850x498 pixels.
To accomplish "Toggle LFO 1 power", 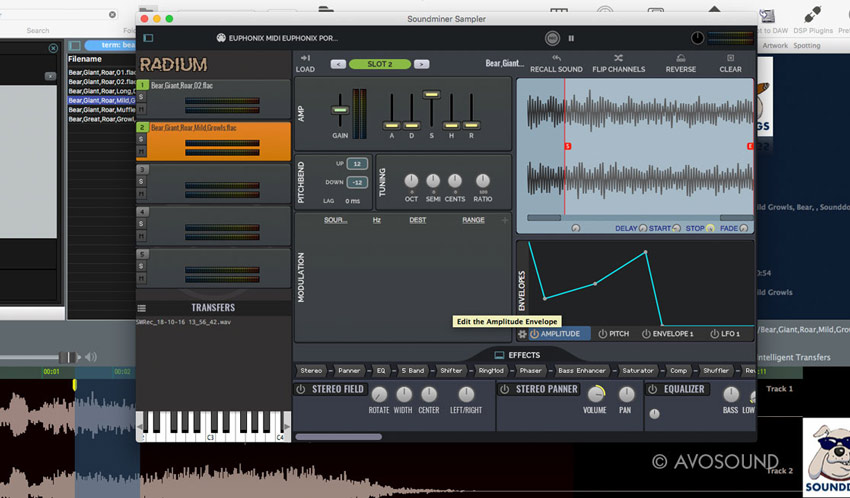I will pos(714,334).
